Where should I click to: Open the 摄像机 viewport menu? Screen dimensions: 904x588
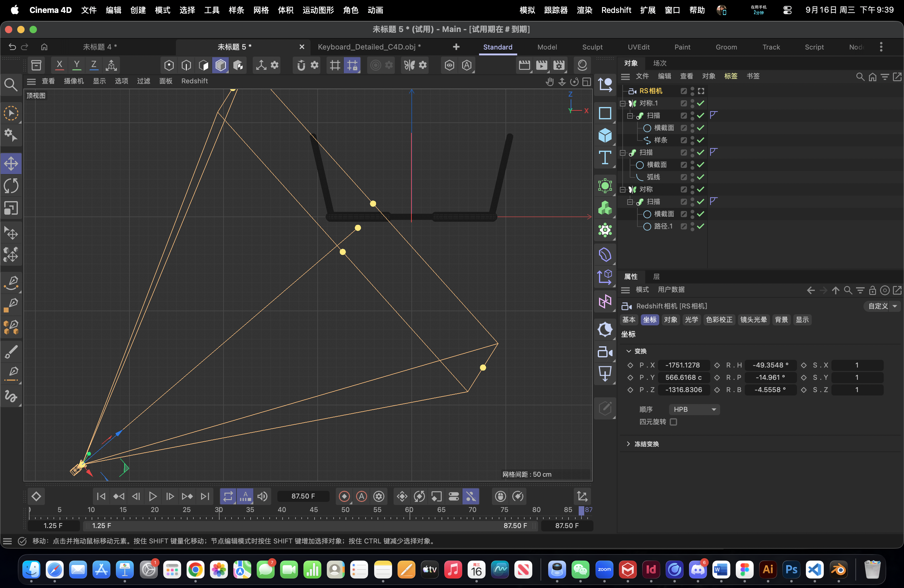[x=74, y=81]
